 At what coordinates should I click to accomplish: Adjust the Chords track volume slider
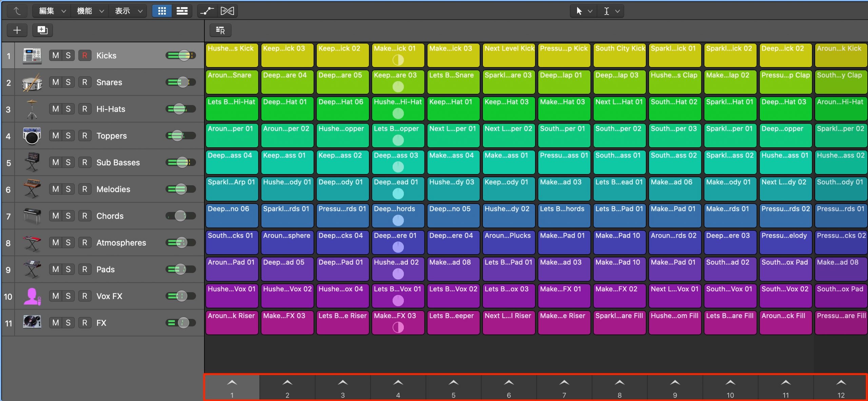click(x=181, y=216)
